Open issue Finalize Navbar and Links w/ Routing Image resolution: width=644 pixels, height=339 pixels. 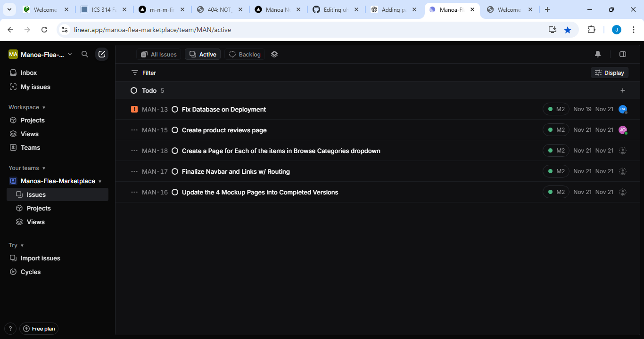point(236,171)
